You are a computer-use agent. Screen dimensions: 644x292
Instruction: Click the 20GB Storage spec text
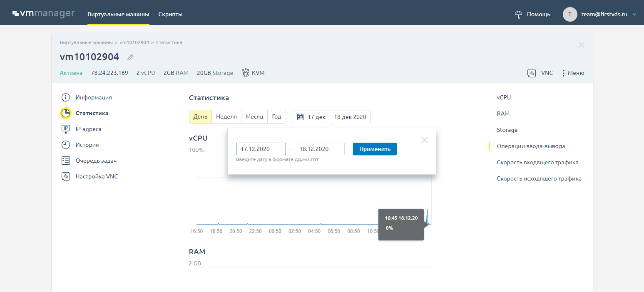pyautogui.click(x=215, y=73)
